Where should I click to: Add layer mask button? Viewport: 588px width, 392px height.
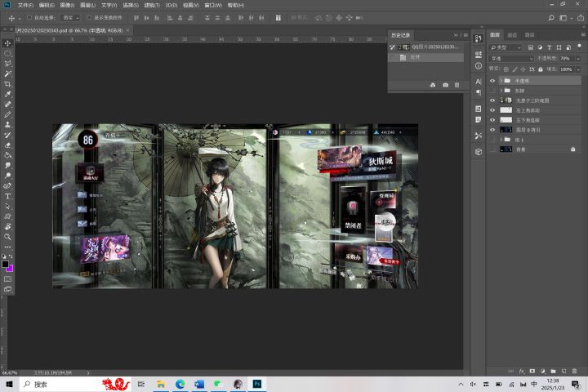pyautogui.click(x=532, y=371)
